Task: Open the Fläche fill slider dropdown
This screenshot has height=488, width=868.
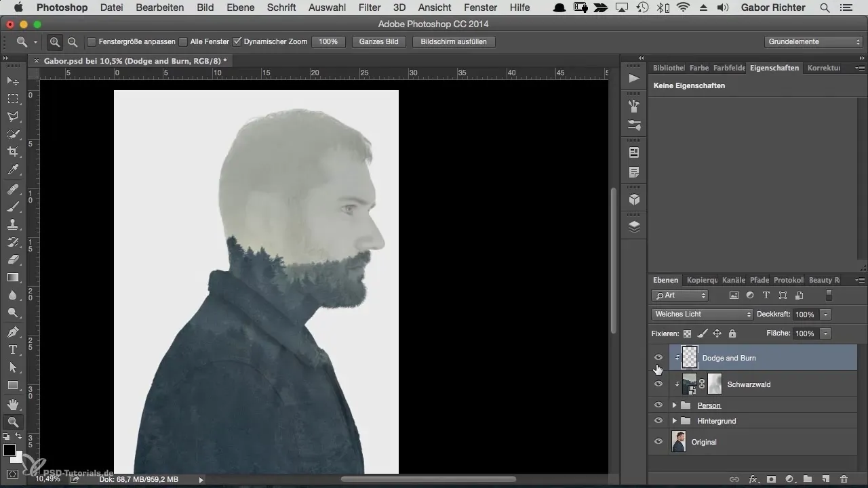Action: pos(825,333)
